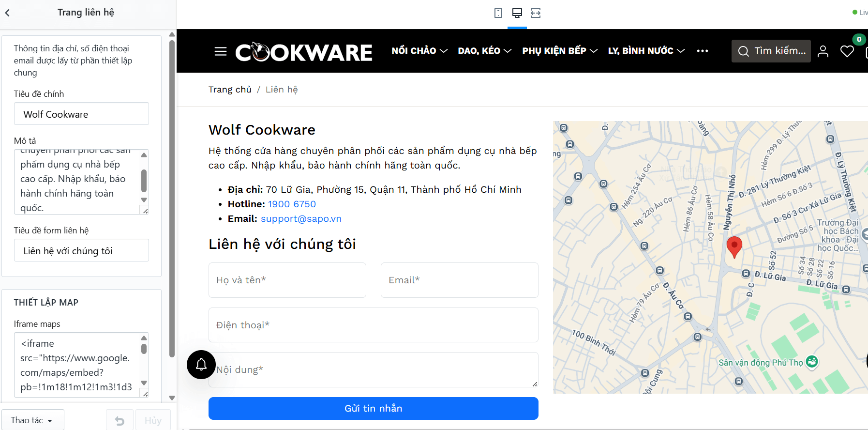The height and width of the screenshot is (430, 868).
Task: Click the Trang chủ breadcrumb link
Action: pos(230,90)
